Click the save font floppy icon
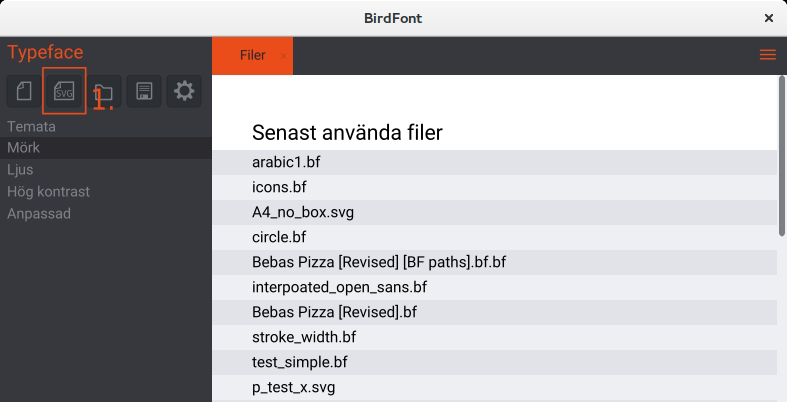 coord(144,92)
